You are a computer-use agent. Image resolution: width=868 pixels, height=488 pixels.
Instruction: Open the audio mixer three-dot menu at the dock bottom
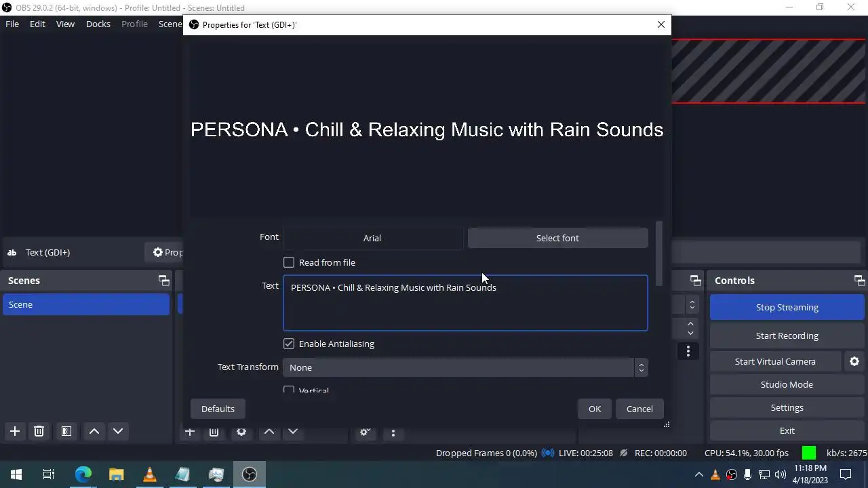click(x=393, y=432)
